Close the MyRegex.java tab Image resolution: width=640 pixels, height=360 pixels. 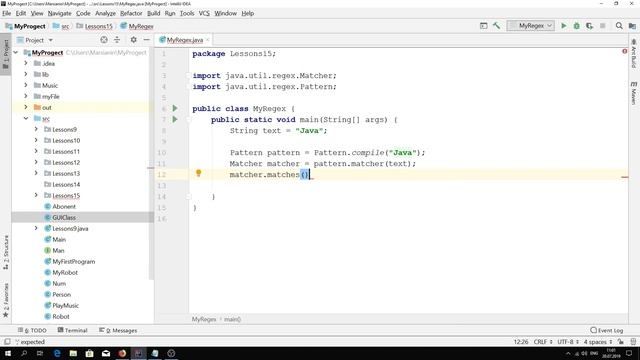tap(207, 40)
